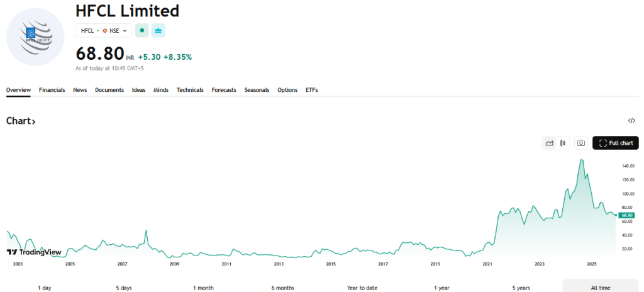Click the 68.80 price label on chart axis
Image resolution: width=644 pixels, height=292 pixels.
(627, 215)
